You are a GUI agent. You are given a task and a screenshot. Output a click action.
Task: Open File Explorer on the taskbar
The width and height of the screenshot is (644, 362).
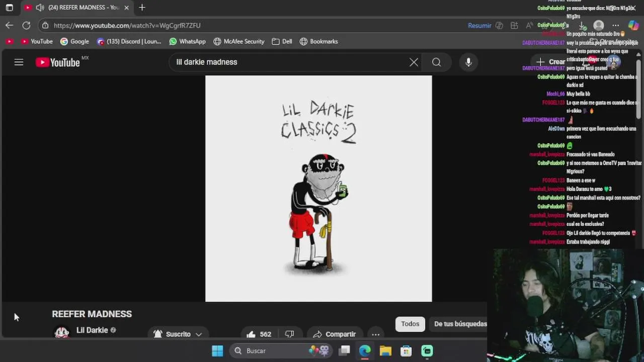click(x=385, y=350)
